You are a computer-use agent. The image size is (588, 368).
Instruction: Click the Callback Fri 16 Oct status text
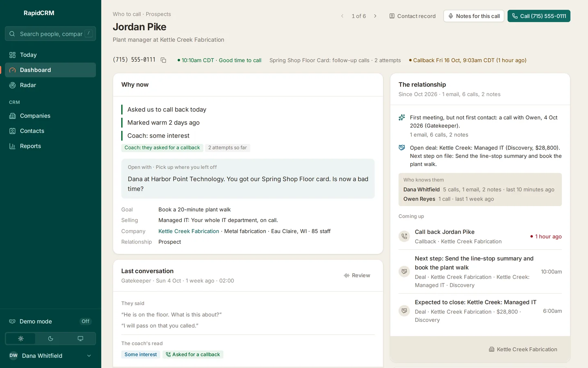[x=468, y=60]
